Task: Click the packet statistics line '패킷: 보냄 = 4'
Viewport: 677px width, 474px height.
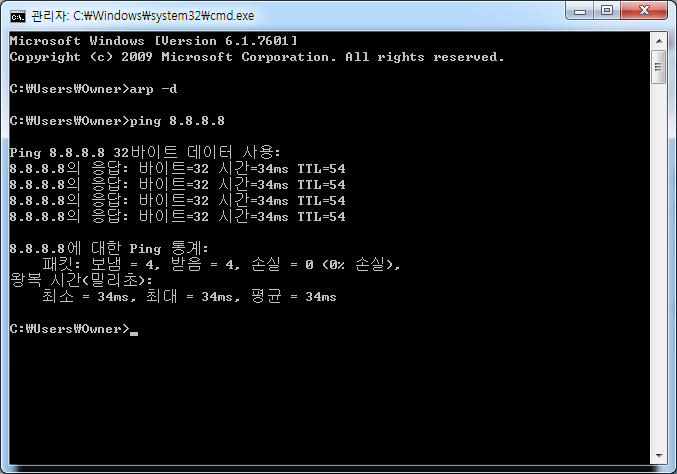Action: [x=221, y=264]
